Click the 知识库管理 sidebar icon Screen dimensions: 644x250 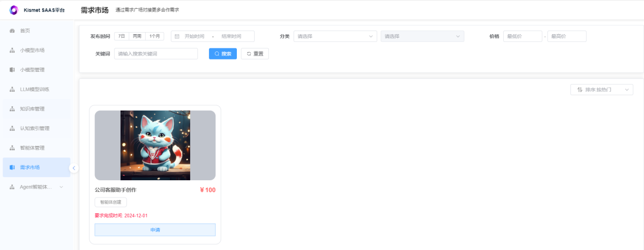pyautogui.click(x=12, y=109)
